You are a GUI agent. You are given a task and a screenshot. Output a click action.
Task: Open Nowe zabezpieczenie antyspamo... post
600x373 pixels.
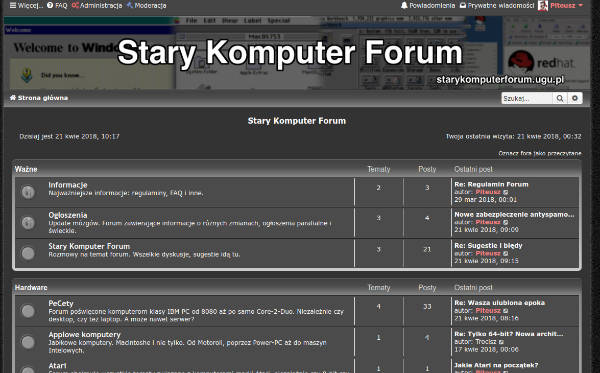(x=514, y=215)
